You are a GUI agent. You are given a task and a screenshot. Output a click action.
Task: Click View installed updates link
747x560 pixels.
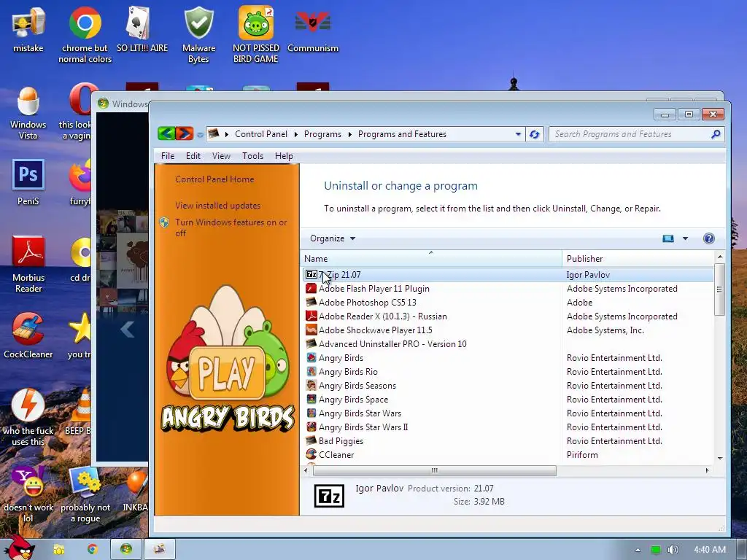click(217, 206)
